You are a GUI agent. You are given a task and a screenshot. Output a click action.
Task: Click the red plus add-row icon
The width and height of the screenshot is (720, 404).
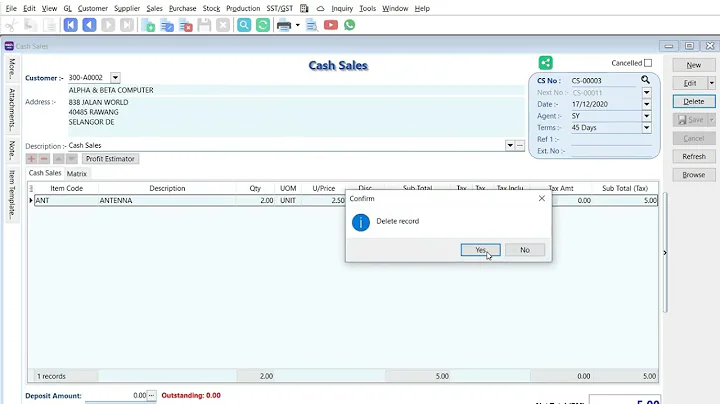click(31, 159)
